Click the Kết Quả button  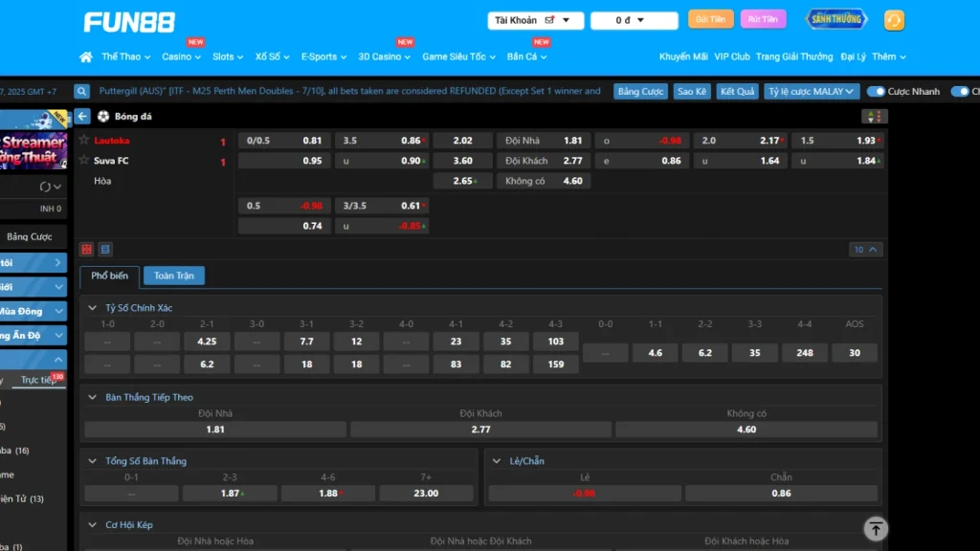tap(737, 92)
